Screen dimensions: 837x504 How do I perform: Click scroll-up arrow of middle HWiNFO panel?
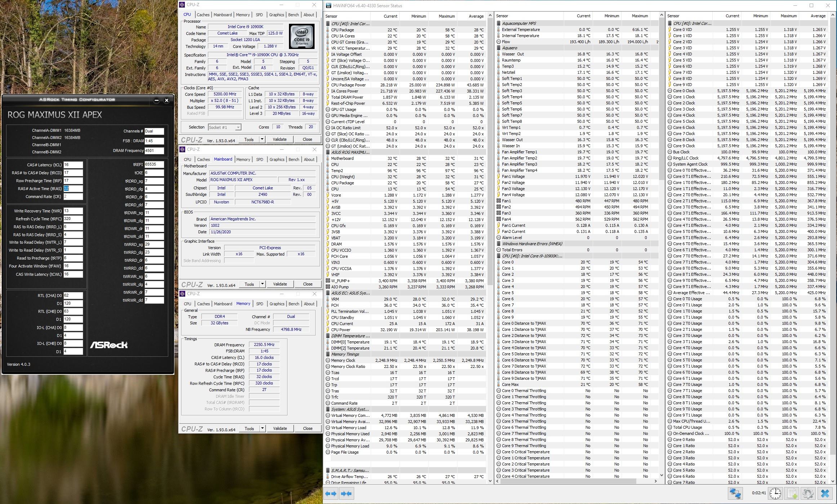(662, 15)
